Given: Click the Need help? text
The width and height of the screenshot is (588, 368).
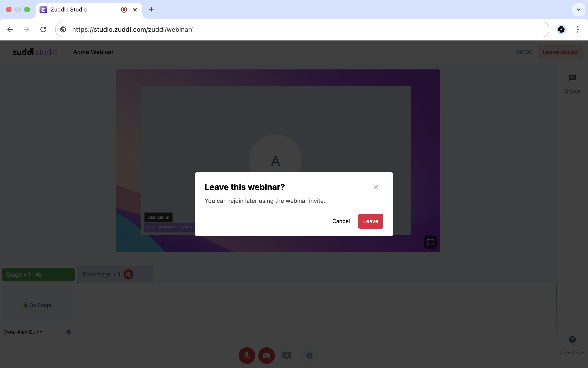Looking at the screenshot, I should pyautogui.click(x=572, y=352).
